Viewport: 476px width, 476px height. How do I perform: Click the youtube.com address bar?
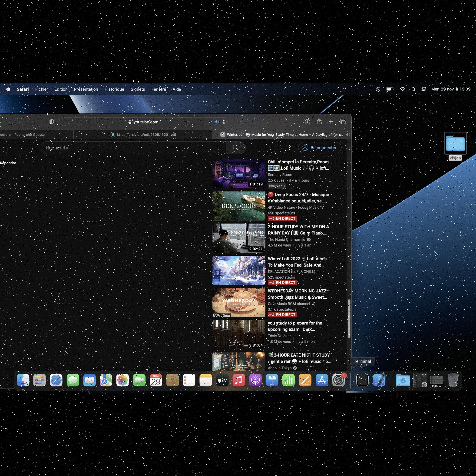[x=144, y=122]
